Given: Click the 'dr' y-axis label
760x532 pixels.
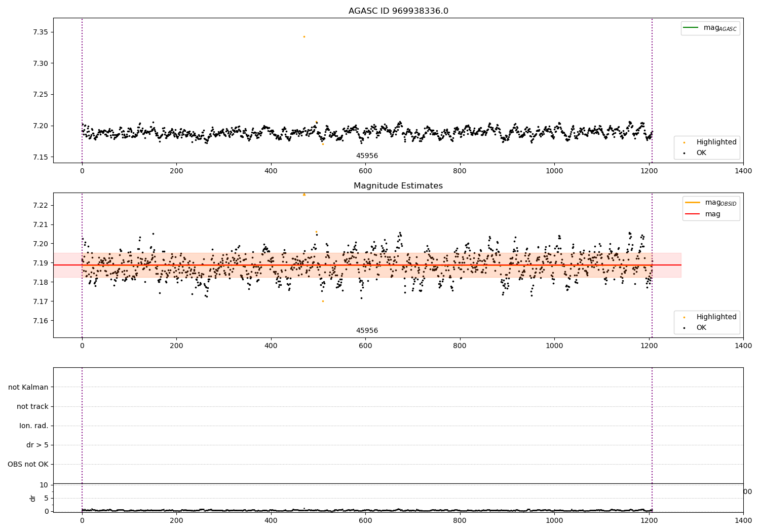Looking at the screenshot, I should [33, 498].
